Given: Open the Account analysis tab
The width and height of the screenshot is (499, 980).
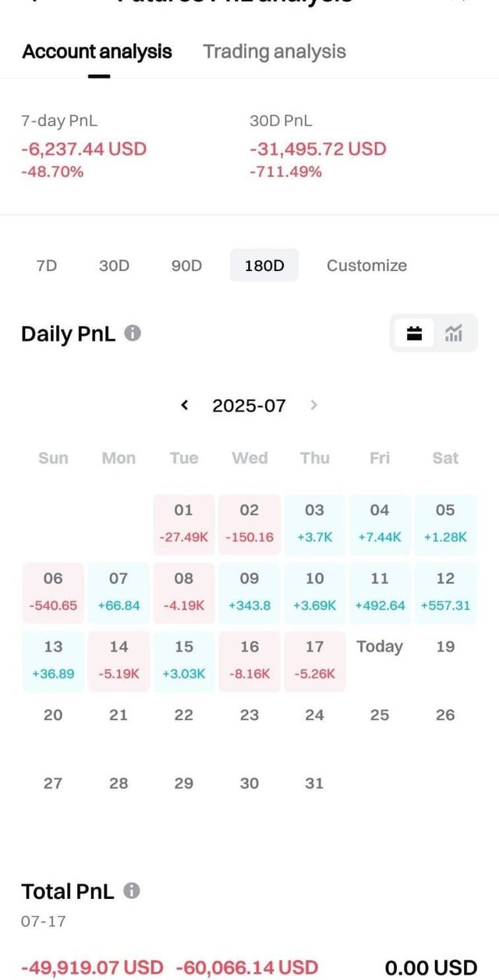Looking at the screenshot, I should tap(97, 52).
